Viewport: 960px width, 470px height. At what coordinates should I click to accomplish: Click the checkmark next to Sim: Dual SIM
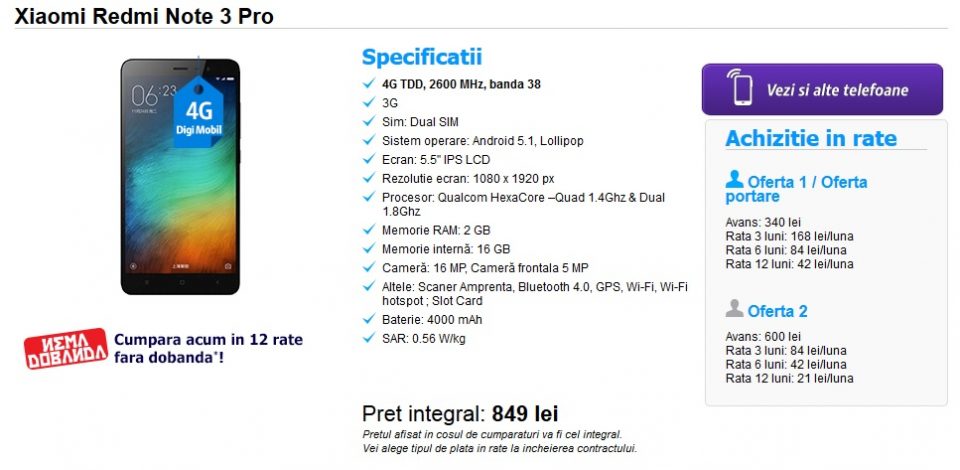tap(370, 122)
